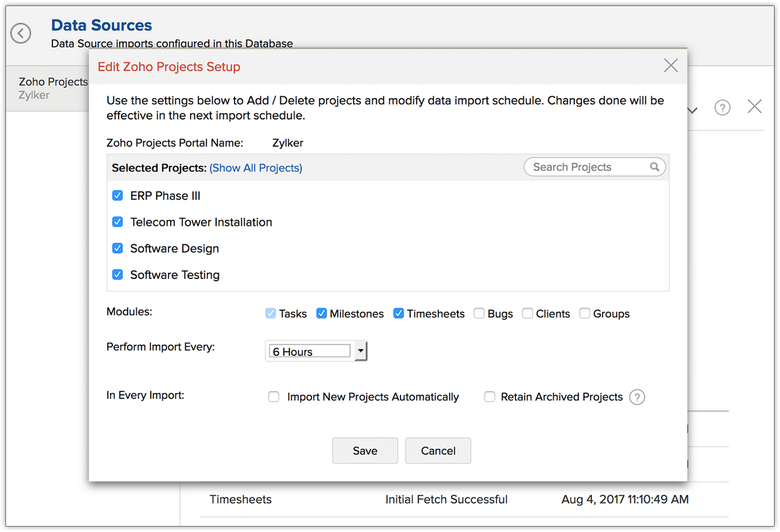Disable the Milestones module checkbox

click(322, 313)
